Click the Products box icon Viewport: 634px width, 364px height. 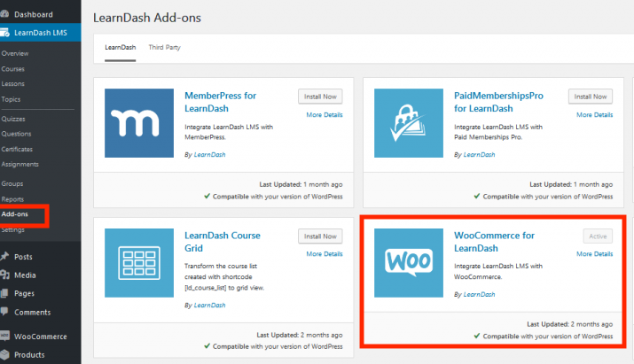[x=4, y=354]
